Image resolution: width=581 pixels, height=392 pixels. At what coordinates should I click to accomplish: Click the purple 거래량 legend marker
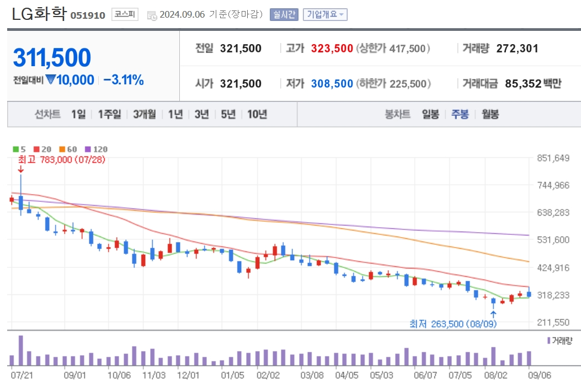coord(549,341)
